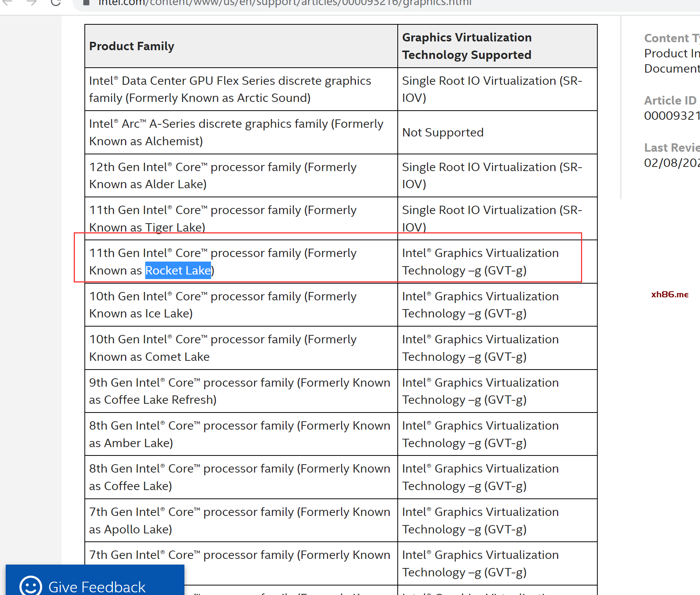This screenshot has width=700, height=595.
Task: Click SR-IOV value in Alder Lake row
Action: click(497, 176)
